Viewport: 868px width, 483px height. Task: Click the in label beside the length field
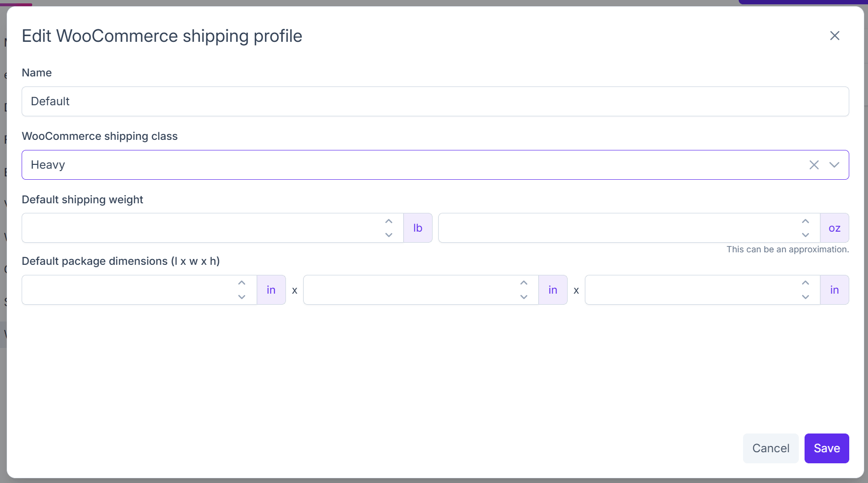click(271, 289)
